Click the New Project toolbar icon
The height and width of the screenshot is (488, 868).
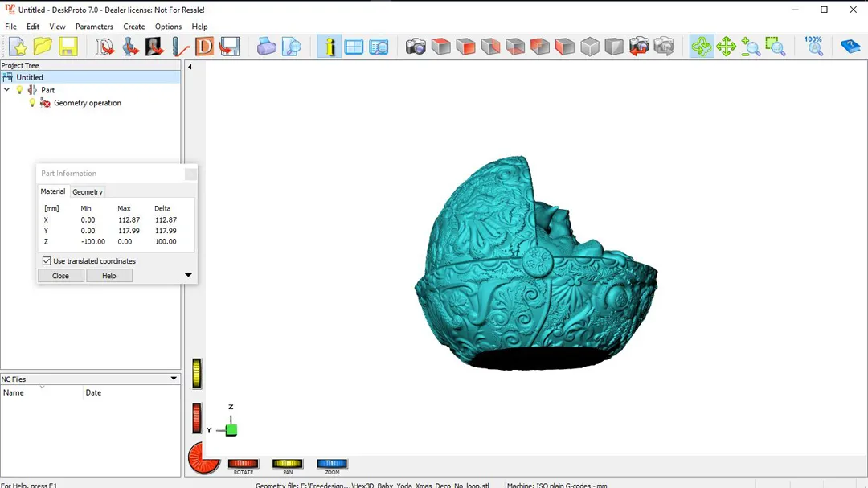coord(18,47)
